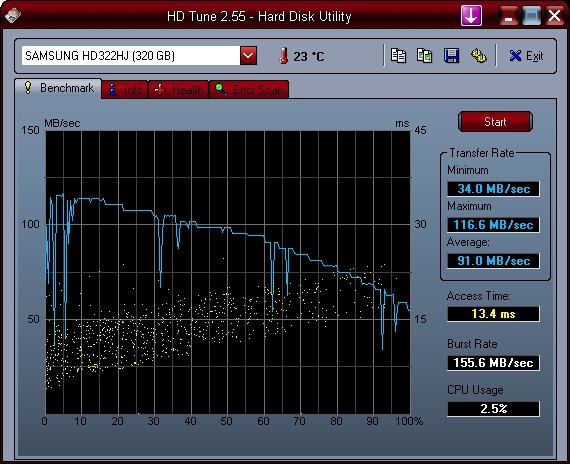Click the HD Tune title bar app icon
This screenshot has width=570, height=464.
click(13, 16)
